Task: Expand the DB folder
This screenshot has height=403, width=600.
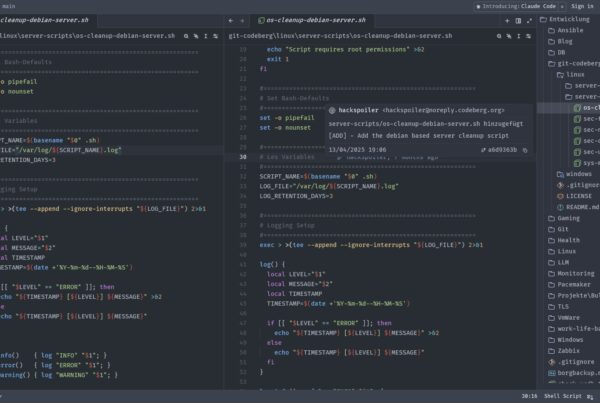Action: coord(561,52)
